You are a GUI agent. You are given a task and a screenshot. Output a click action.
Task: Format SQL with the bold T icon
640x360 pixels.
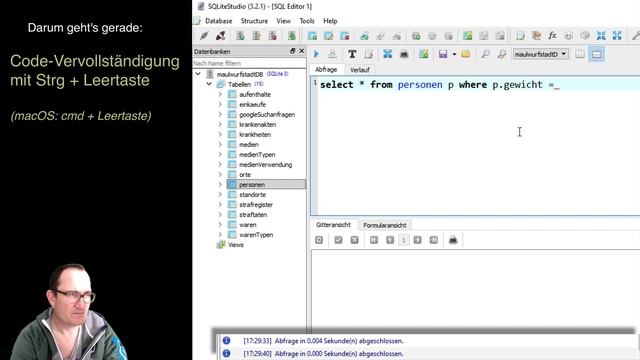coord(352,54)
